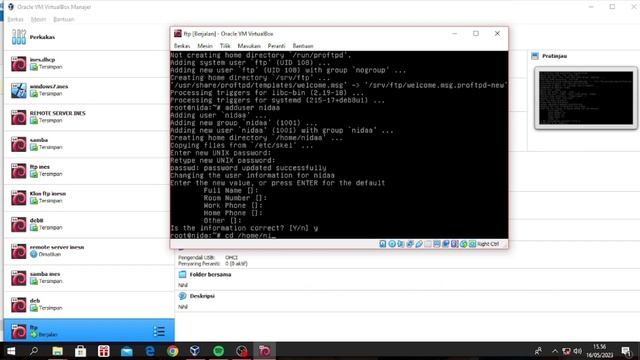The image size is (640, 360).
Task: Click shared folders indicator in VM status bar
Action: [428, 244]
